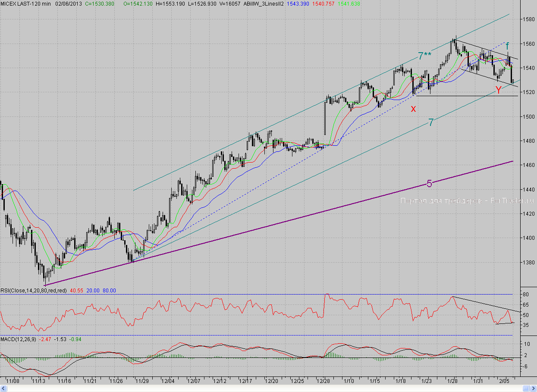Click the RSI 80 level on the scale
The image size is (537, 392).
pos(526,295)
